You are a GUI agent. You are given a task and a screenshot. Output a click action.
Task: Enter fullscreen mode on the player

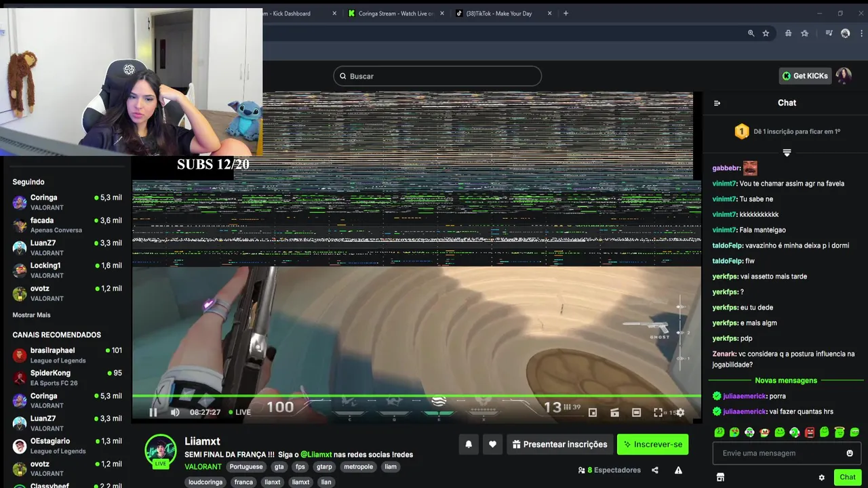658,412
